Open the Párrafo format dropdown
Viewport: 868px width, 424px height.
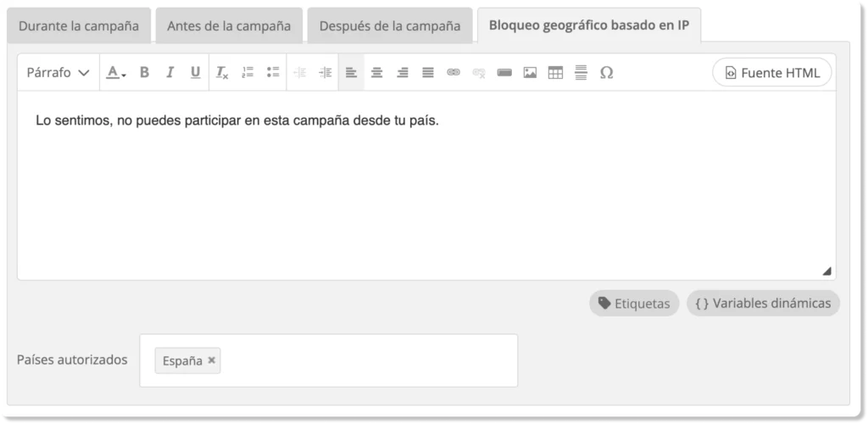click(58, 73)
